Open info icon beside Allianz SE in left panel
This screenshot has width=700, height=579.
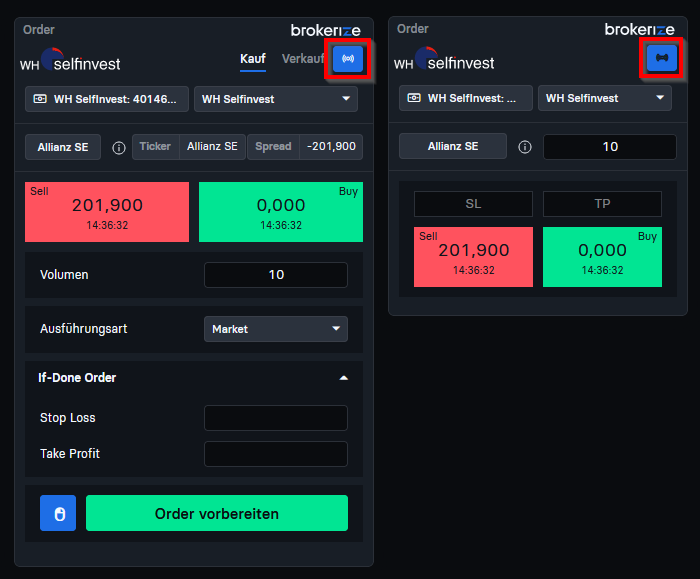[x=119, y=148]
